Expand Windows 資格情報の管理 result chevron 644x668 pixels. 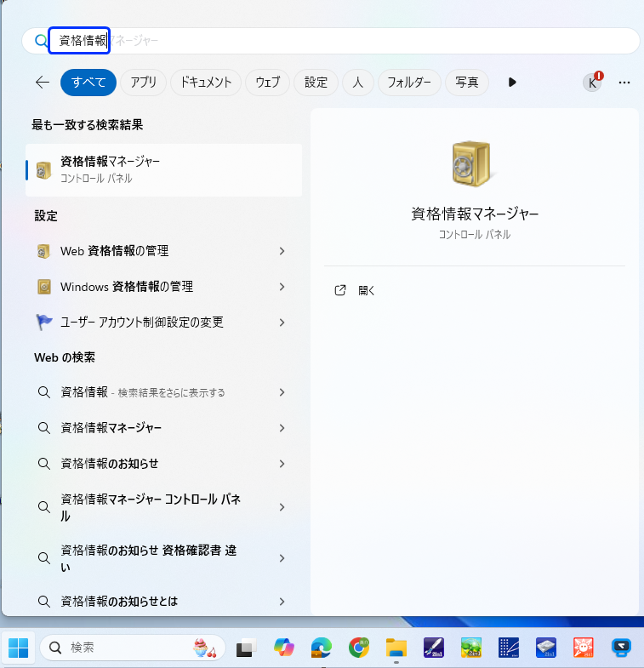coord(282,287)
